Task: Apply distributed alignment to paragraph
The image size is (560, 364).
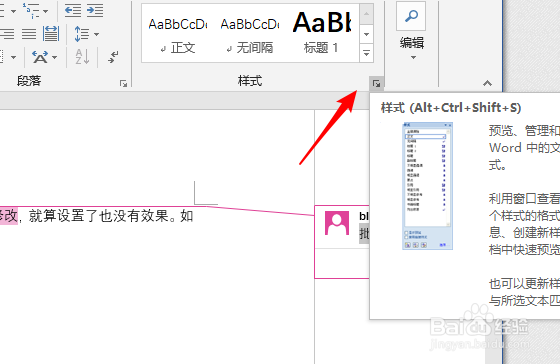Action: pos(51,34)
